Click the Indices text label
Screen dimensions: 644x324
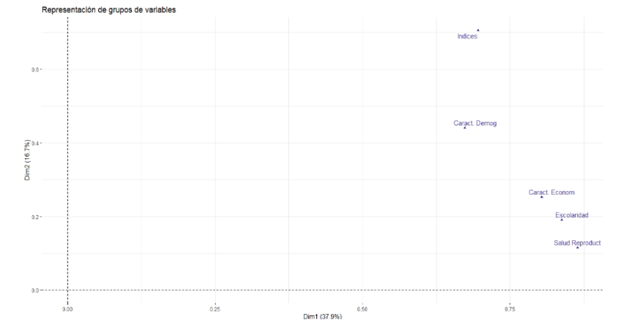click(467, 37)
